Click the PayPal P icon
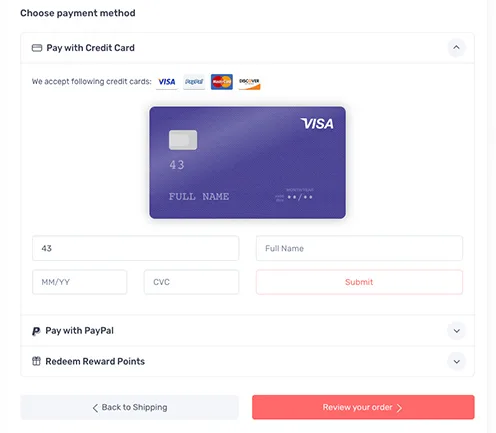The image size is (496, 433). click(x=36, y=331)
